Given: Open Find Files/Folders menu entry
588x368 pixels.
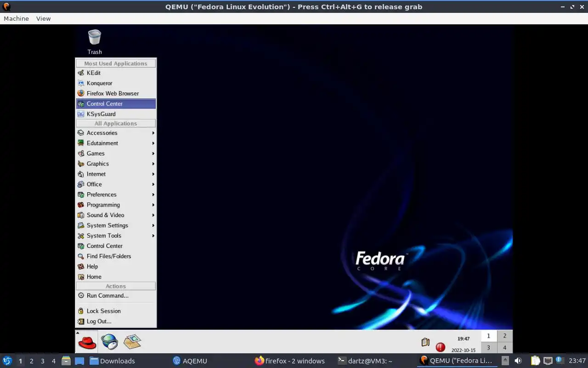Looking at the screenshot, I should point(116,256).
